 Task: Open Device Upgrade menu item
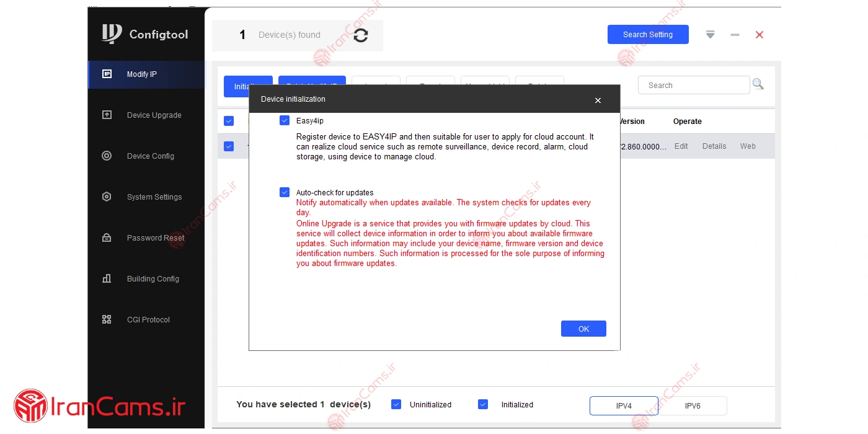146,115
